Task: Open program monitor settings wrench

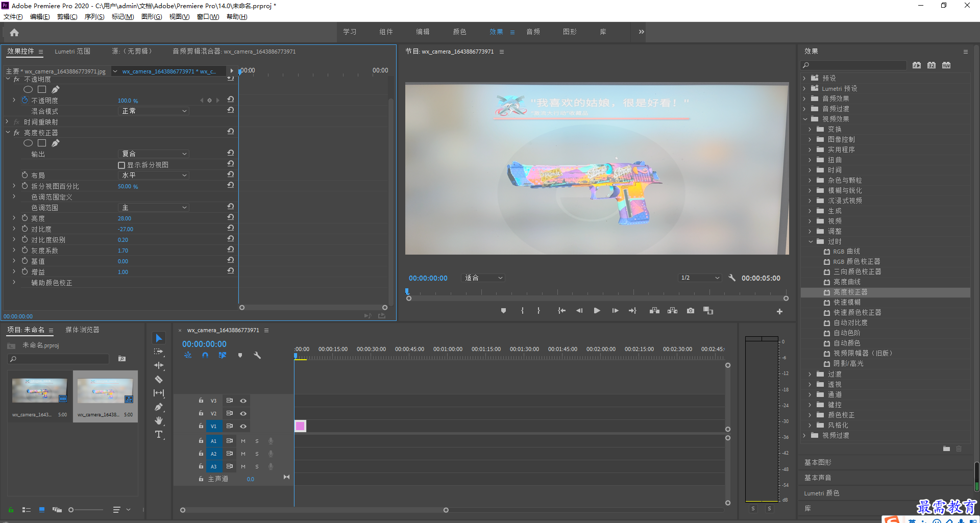Action: click(732, 278)
